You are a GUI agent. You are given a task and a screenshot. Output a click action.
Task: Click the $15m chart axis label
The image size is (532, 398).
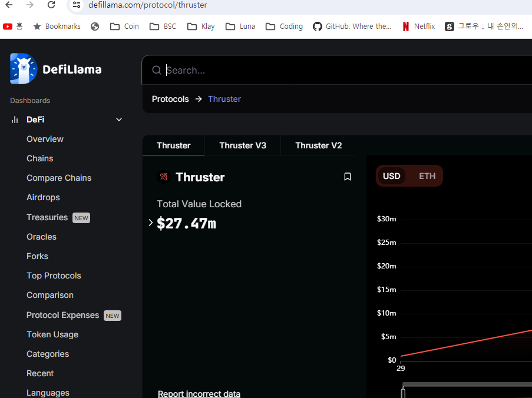click(386, 290)
